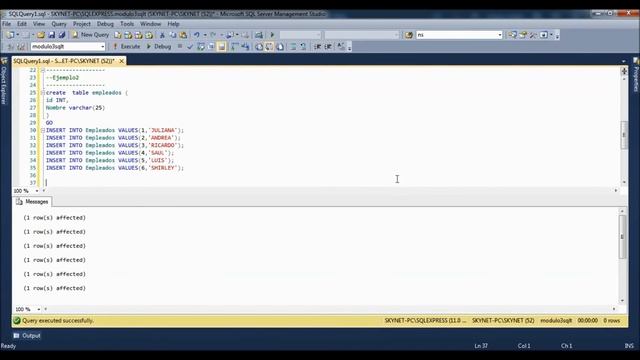Open the Edit menu
This screenshot has height=360, width=640.
(x=22, y=24)
